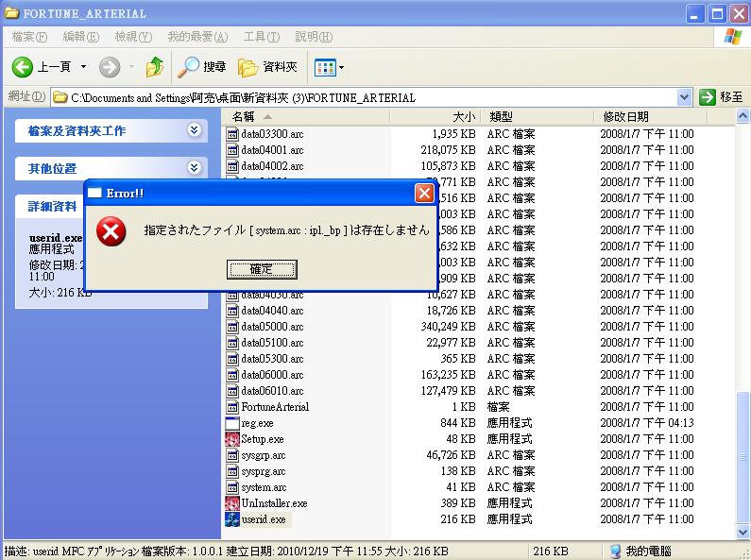Open the Back button history dropdown

click(83, 67)
